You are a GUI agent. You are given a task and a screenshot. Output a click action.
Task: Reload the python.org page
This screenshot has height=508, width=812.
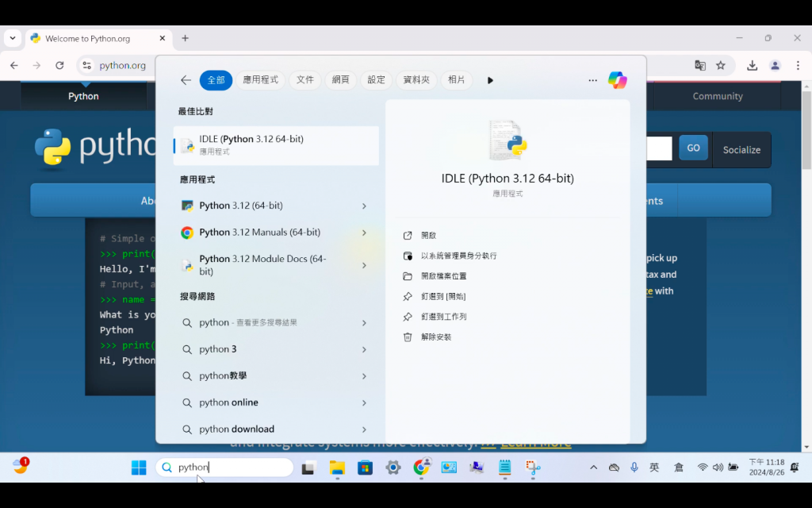pyautogui.click(x=59, y=65)
